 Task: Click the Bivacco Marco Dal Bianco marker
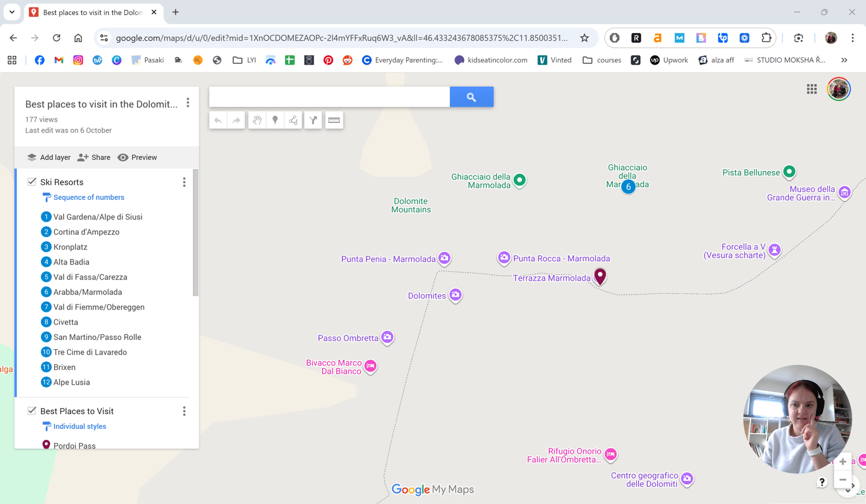click(x=371, y=366)
